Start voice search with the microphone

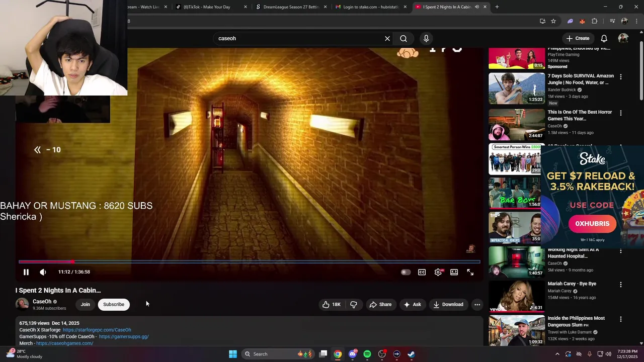point(426,38)
